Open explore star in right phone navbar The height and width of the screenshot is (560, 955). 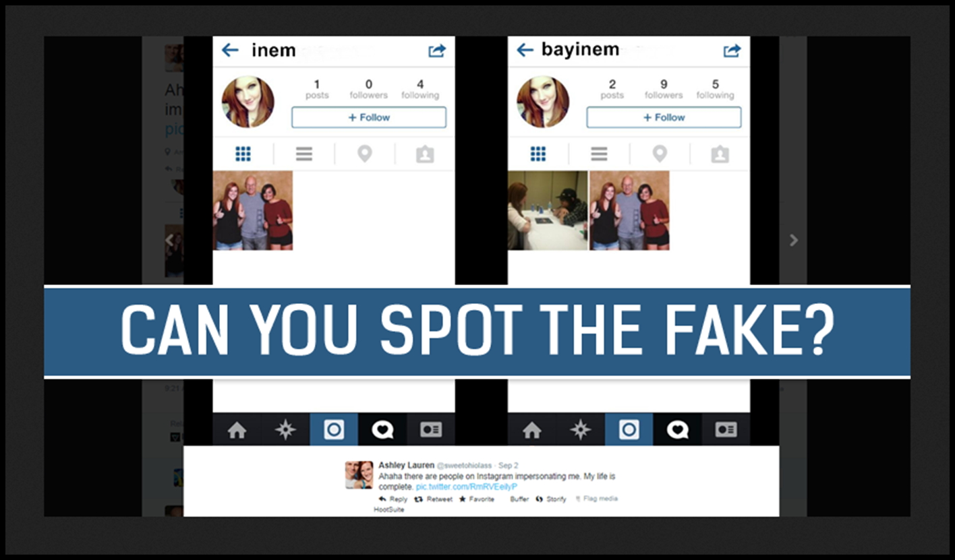(x=580, y=430)
